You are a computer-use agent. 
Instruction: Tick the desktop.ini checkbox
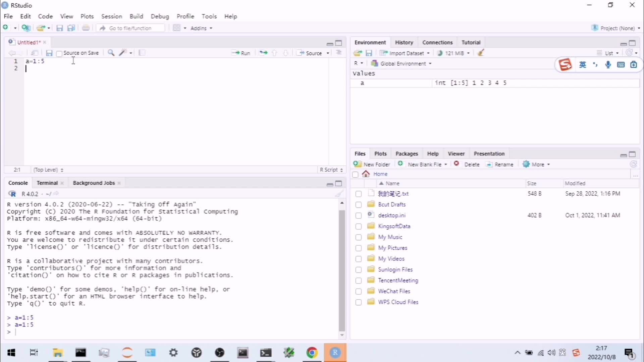pos(359,216)
